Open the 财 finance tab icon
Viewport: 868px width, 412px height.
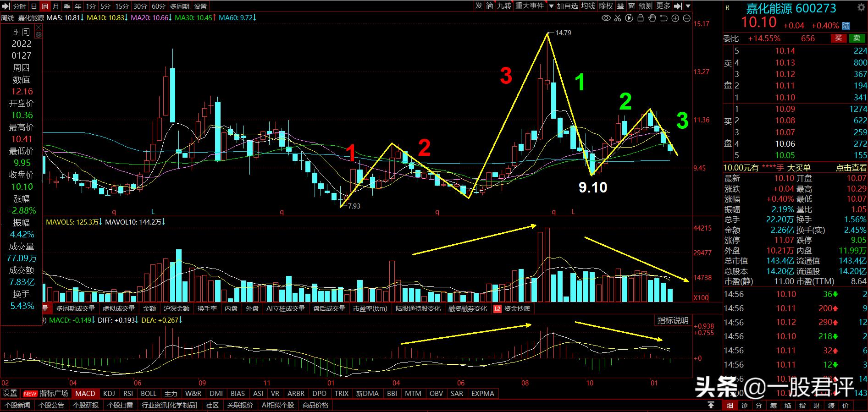(817, 406)
